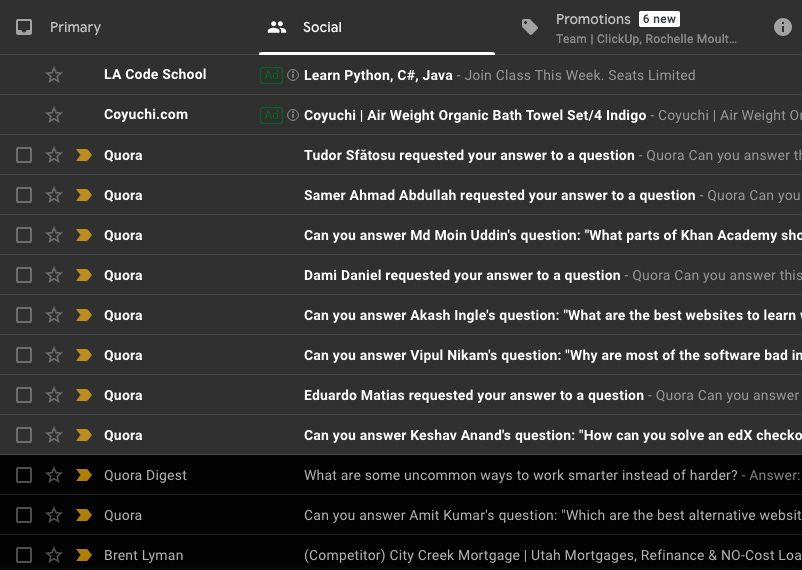Image resolution: width=802 pixels, height=570 pixels.
Task: Open 'Samer Ahmad Abdullah requested your answer' email
Action: click(x=401, y=194)
